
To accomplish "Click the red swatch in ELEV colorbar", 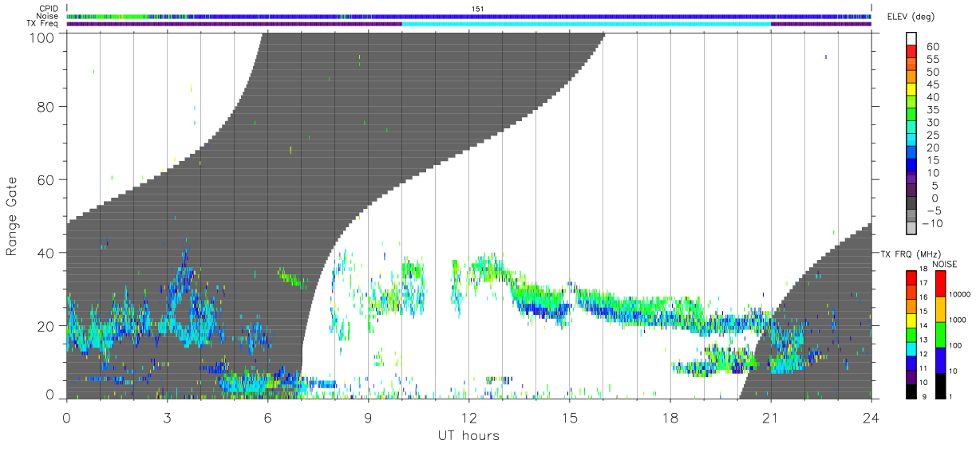I will coord(911,51).
